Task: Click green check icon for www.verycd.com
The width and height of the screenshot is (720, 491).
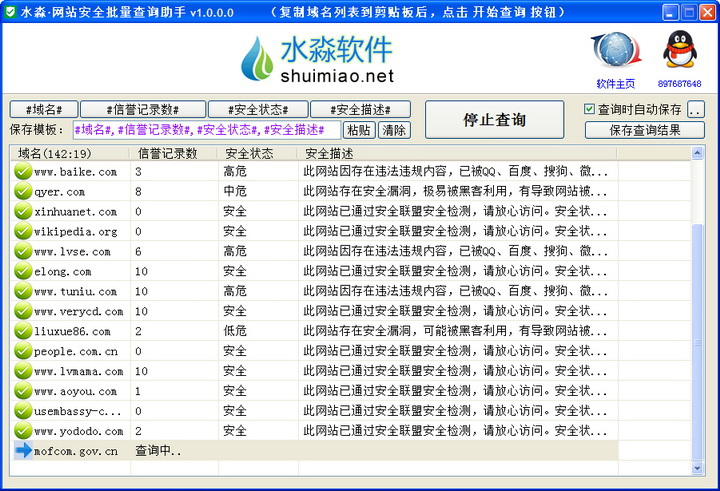Action: coord(23,311)
